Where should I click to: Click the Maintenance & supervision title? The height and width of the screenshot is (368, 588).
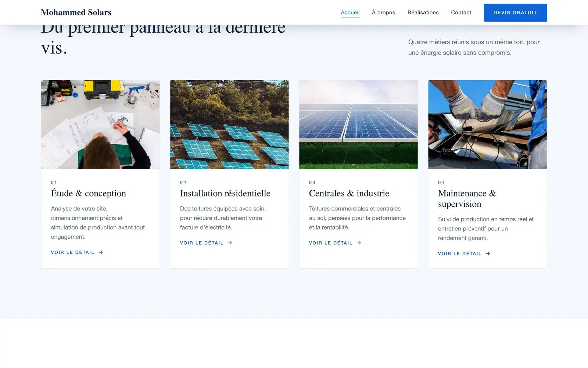[x=467, y=199]
